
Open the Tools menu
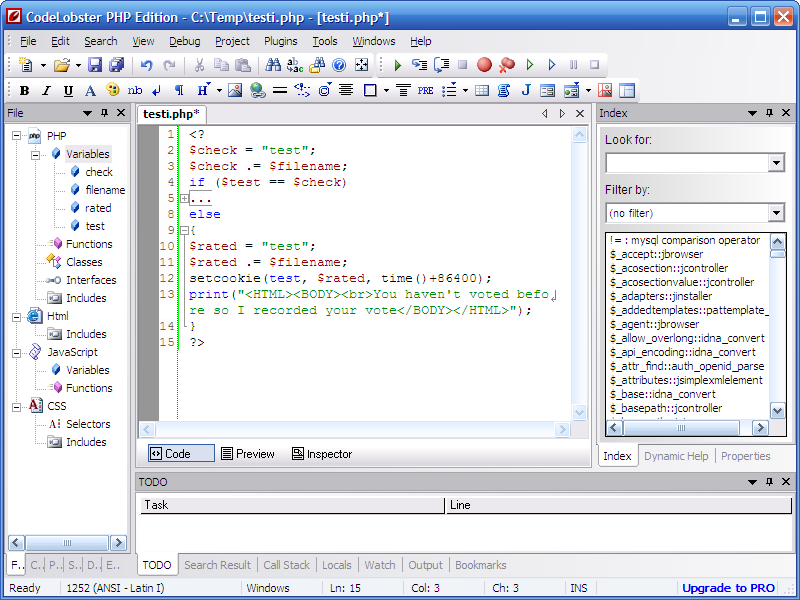point(325,41)
